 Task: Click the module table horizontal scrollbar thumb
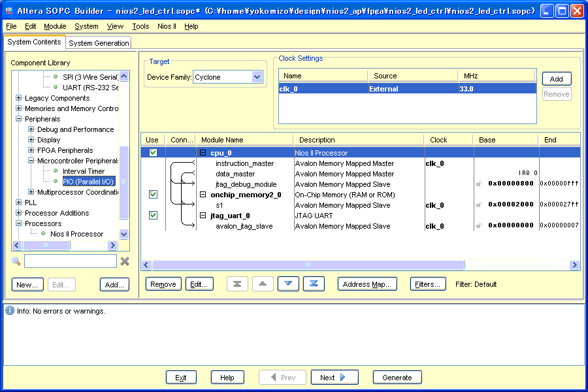[x=308, y=265]
